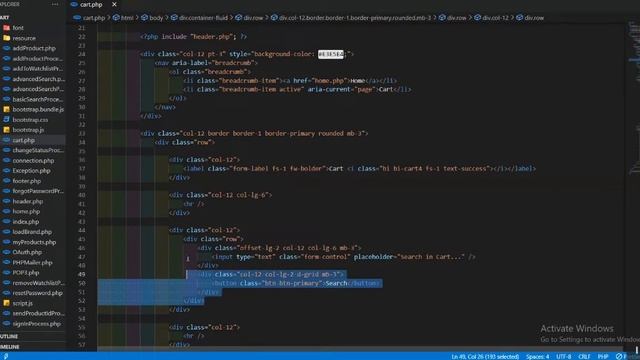
Task: Click html breadcrumb segment
Action: coord(123,18)
